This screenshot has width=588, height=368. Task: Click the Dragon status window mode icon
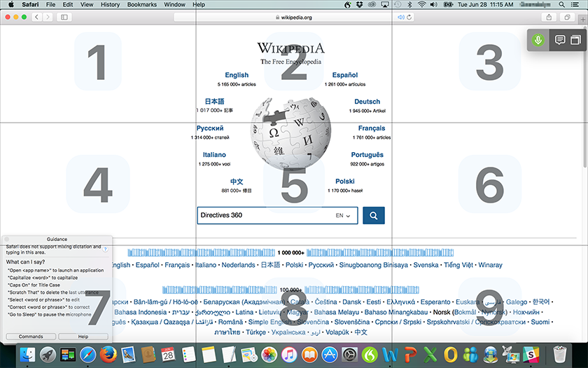click(575, 40)
